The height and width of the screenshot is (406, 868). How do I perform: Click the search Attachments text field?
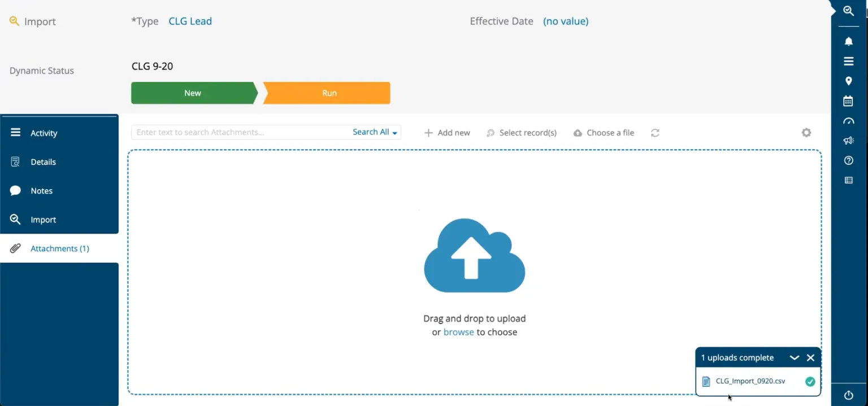coord(240,132)
